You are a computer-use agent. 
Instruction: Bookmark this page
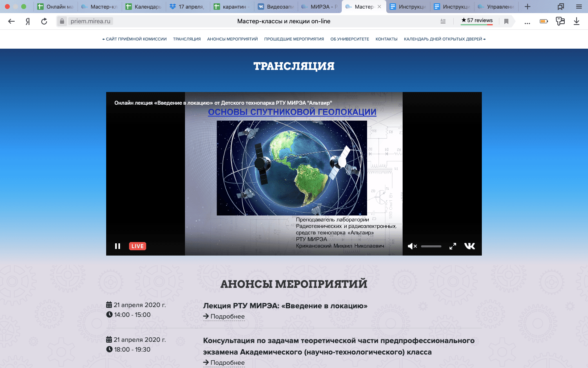(506, 21)
